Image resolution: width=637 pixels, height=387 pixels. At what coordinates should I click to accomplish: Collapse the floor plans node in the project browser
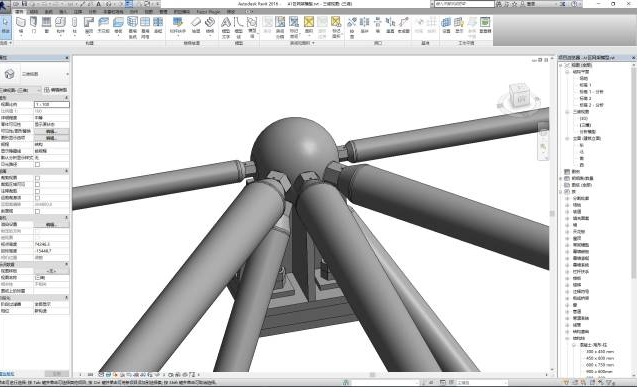tap(567, 71)
